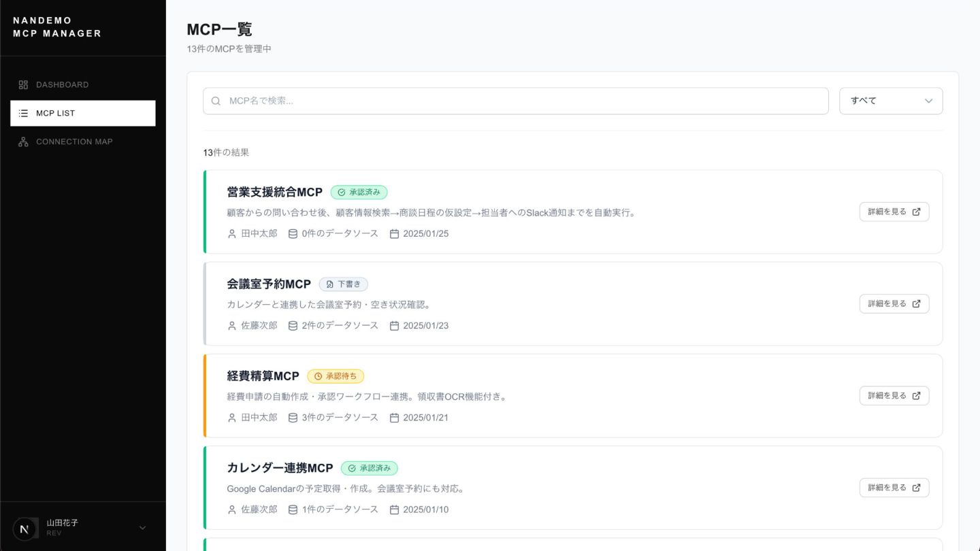Click person icon beside 田中太郎 in 営業支援統合MCP
The height and width of the screenshot is (551, 980).
231,233
